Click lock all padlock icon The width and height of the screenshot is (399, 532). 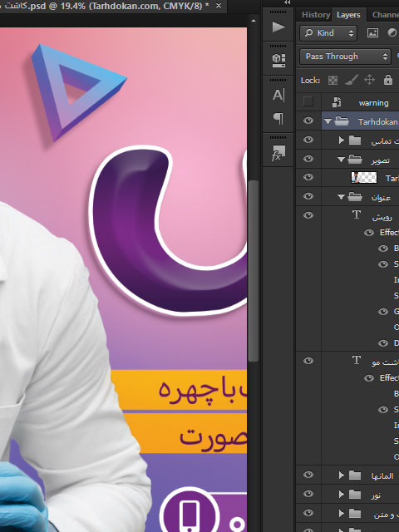[388, 80]
